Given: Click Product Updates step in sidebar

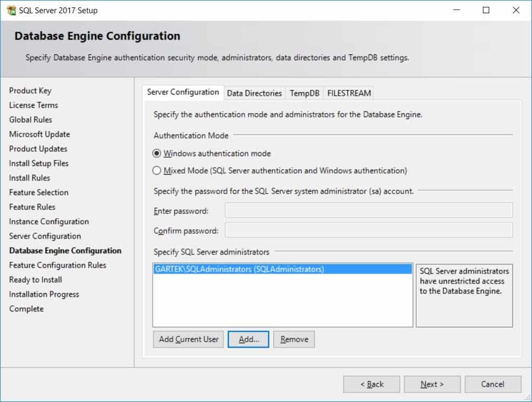Looking at the screenshot, I should point(38,149).
